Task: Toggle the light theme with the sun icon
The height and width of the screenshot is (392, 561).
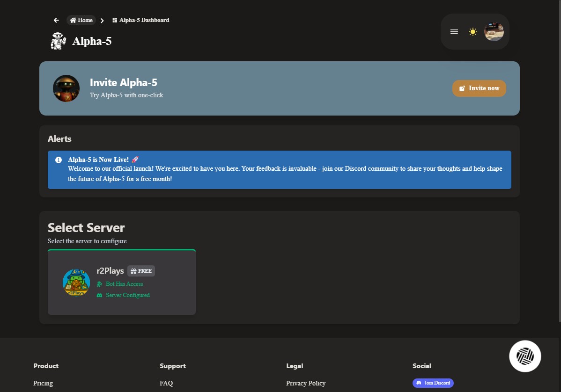Action: [x=473, y=31]
